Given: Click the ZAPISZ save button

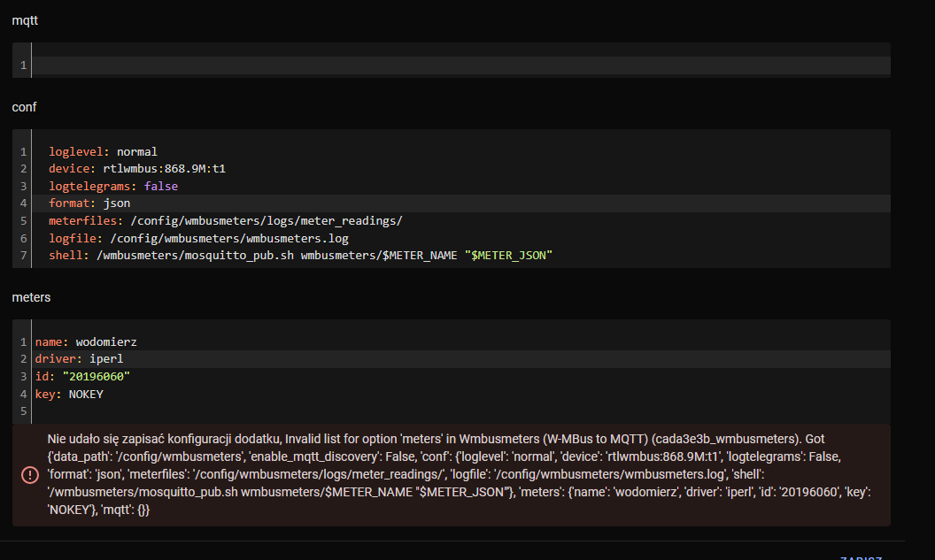Looking at the screenshot, I should pyautogui.click(x=860, y=556).
